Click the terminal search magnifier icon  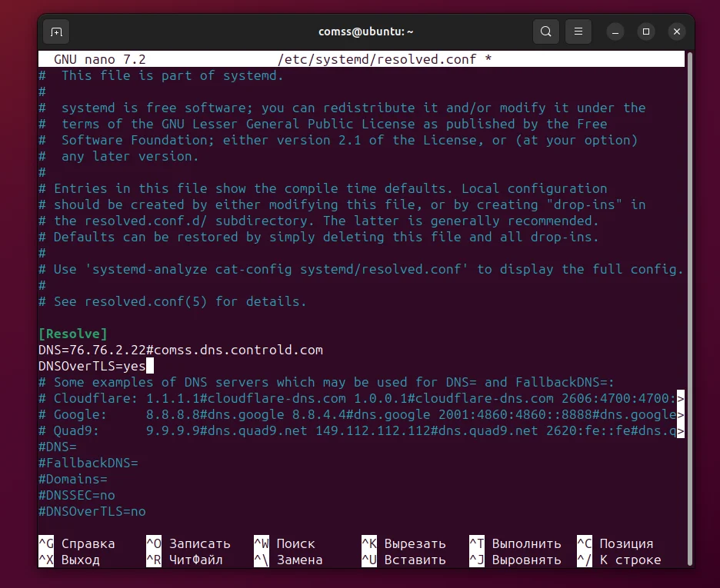545,32
